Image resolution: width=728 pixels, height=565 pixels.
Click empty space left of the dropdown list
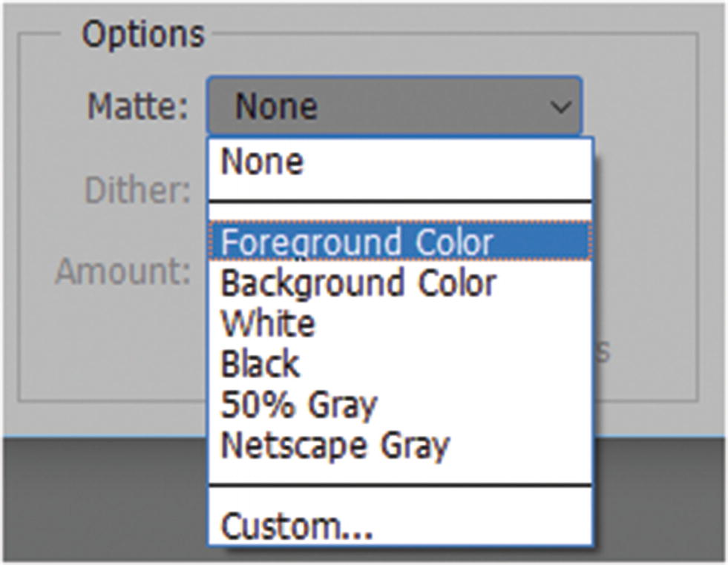tap(111, 341)
